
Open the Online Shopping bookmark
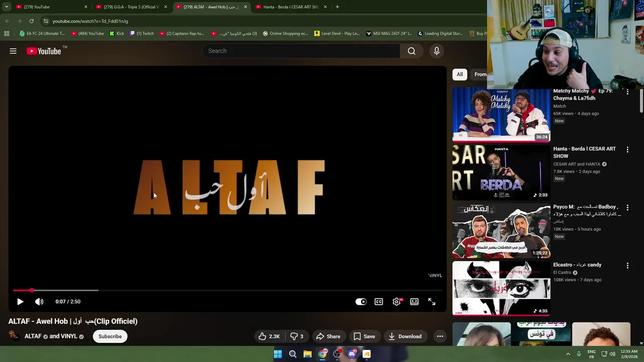[285, 34]
